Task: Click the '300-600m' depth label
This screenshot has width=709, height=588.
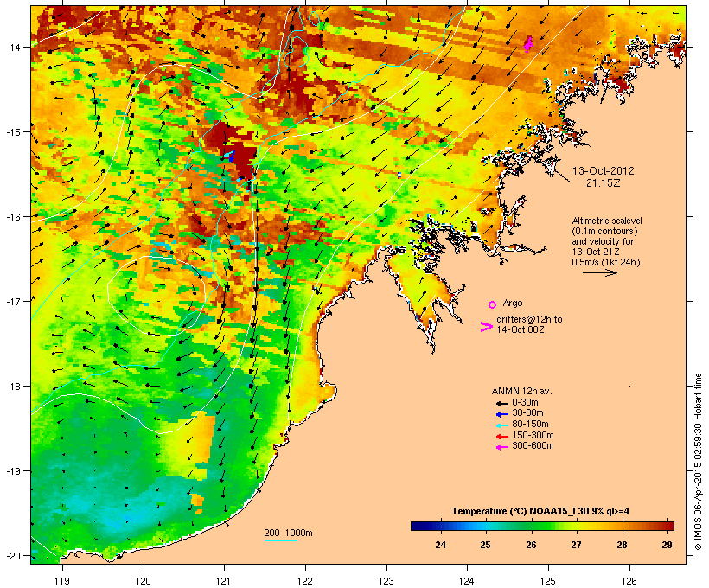Action: pyautogui.click(x=533, y=446)
